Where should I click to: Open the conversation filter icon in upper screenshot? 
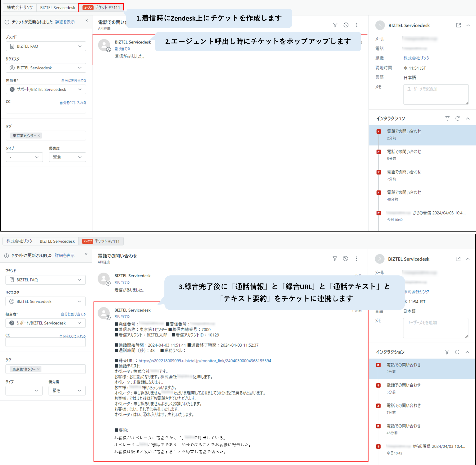(335, 25)
